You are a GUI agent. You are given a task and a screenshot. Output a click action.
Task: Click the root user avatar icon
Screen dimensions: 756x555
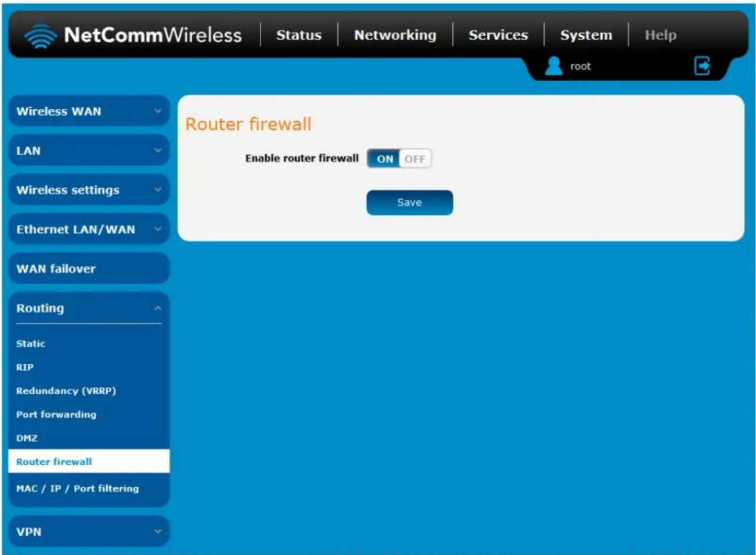coord(554,66)
